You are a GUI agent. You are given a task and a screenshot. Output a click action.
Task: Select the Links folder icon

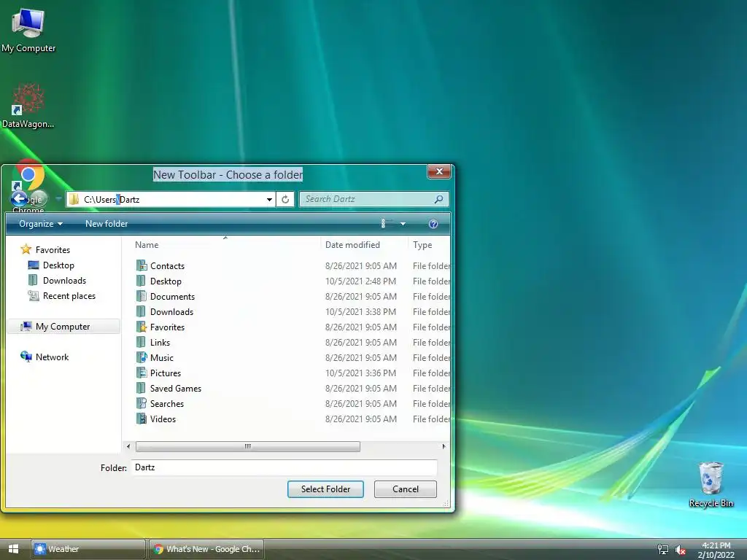click(x=141, y=343)
